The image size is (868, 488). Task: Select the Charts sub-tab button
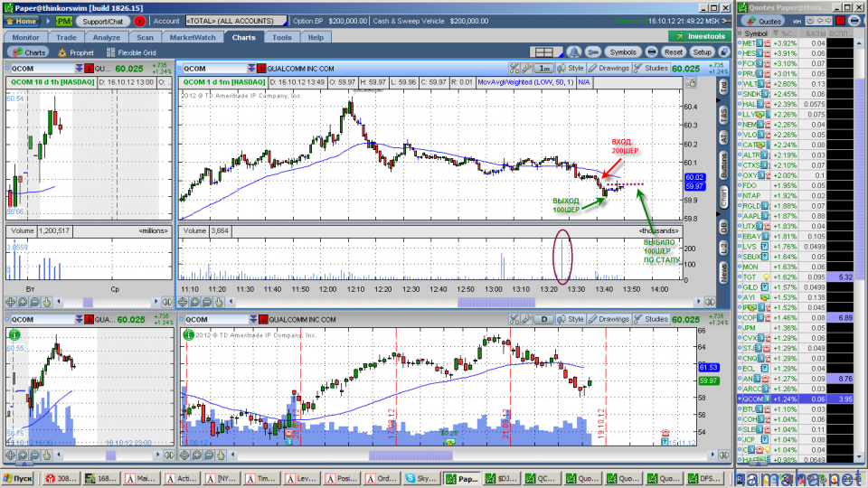(x=29, y=52)
